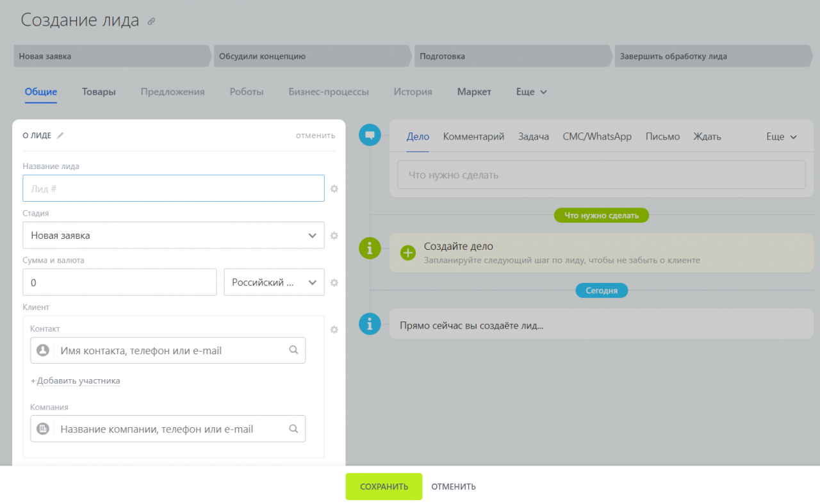Click green plus icon to create activity
Viewport: 820px width, 504px height.
point(408,253)
